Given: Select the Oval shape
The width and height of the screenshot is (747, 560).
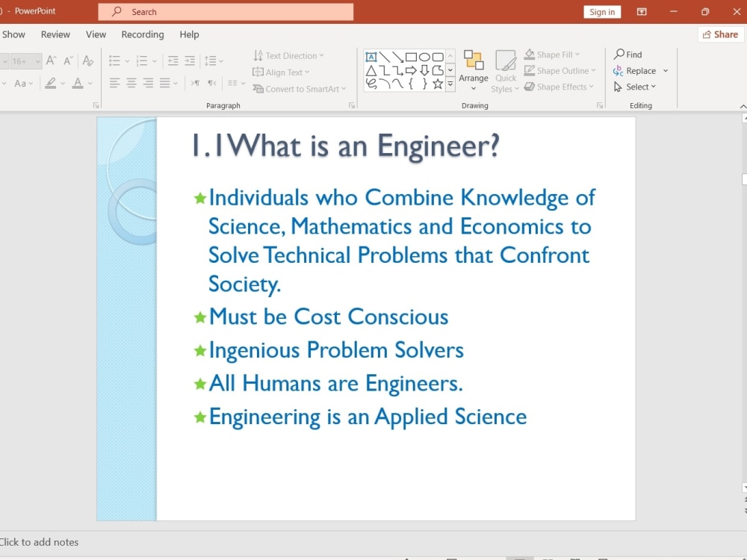Looking at the screenshot, I should (424, 57).
